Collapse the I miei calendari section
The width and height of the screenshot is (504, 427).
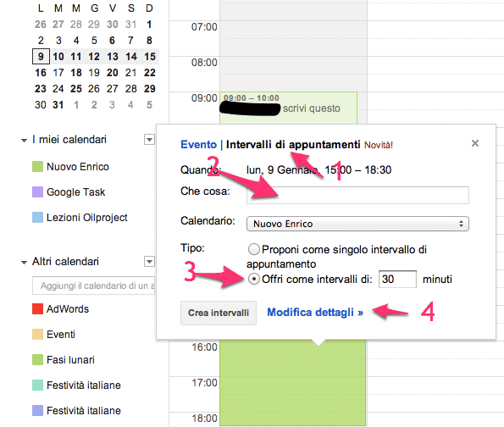point(24,141)
